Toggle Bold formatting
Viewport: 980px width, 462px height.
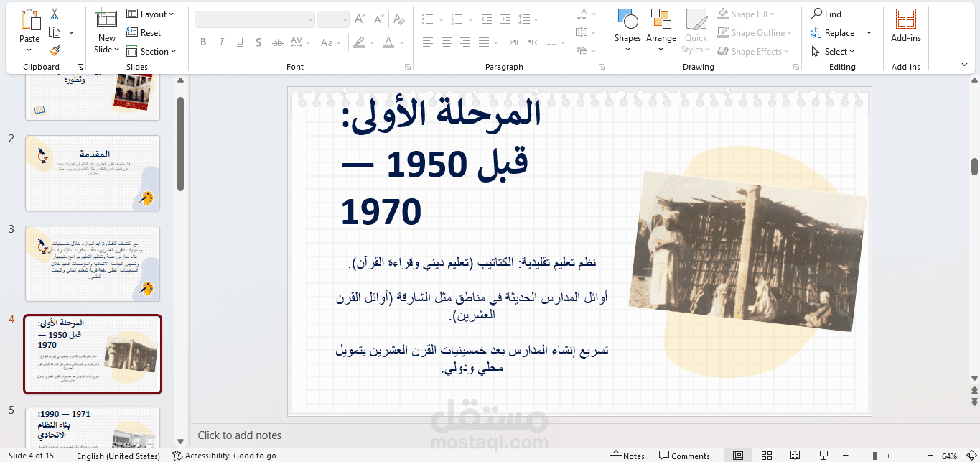(x=203, y=42)
